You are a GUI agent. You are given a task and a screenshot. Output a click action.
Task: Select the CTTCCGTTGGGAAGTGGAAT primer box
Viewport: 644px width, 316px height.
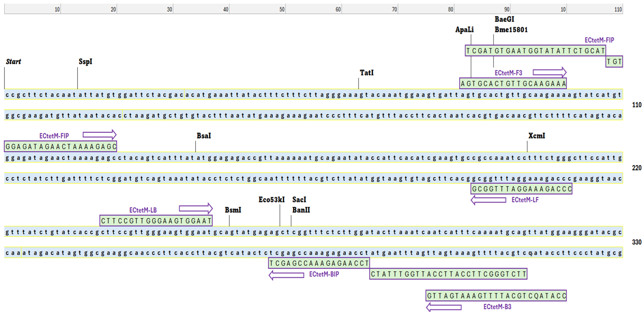(156, 221)
